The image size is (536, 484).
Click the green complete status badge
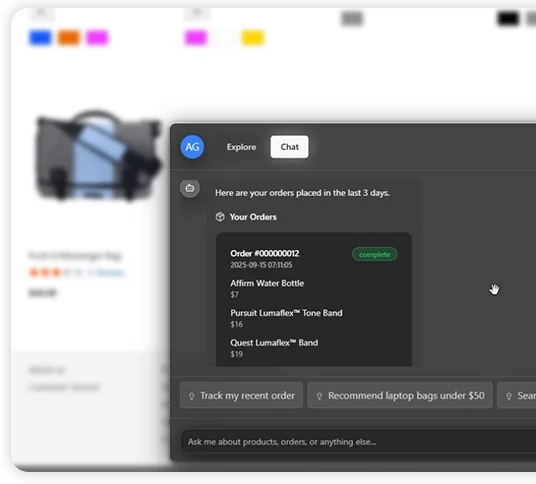[375, 255]
